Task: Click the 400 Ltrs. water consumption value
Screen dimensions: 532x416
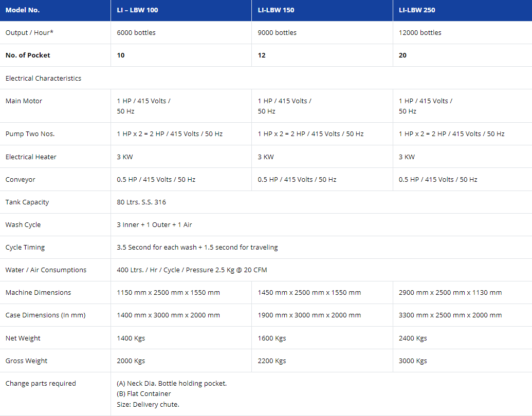Action: tap(192, 270)
